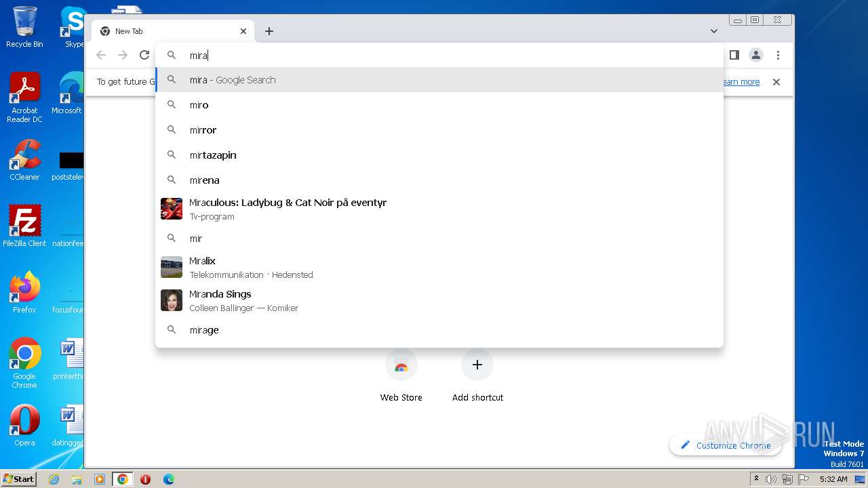Open Internet Explorer in taskbar
Viewport: 868px width, 488px height.
point(54,479)
